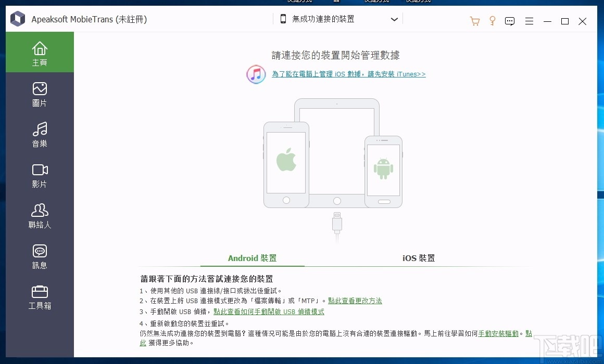Click the phone icon in device selector
This screenshot has width=604, height=364.
(x=283, y=19)
